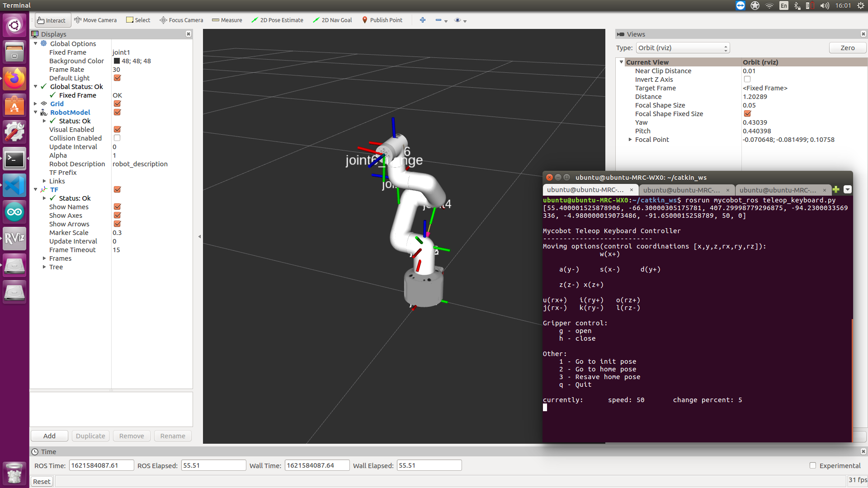868x488 pixels.
Task: Click the Background Color swatch
Action: (117, 61)
